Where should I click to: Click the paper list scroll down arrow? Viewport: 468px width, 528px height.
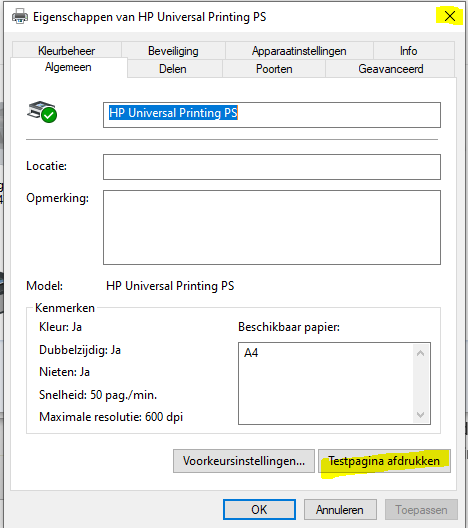[x=420, y=415]
